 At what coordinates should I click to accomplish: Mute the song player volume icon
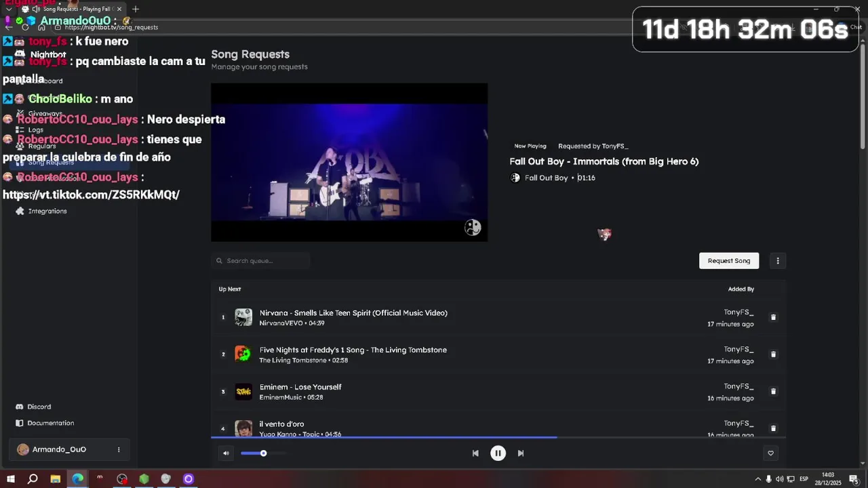226,453
